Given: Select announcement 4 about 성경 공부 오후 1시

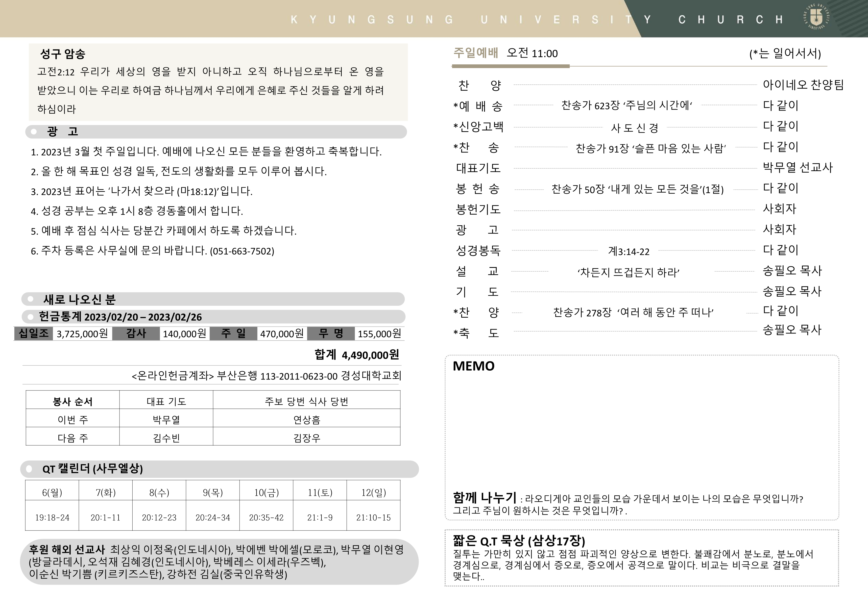Looking at the screenshot, I should pos(137,211).
